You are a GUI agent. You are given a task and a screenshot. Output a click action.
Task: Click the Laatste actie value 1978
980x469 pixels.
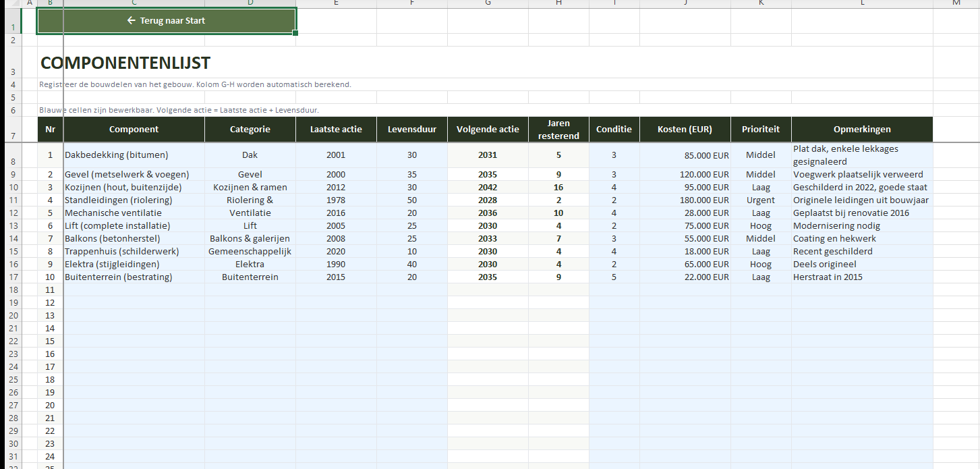(x=336, y=200)
